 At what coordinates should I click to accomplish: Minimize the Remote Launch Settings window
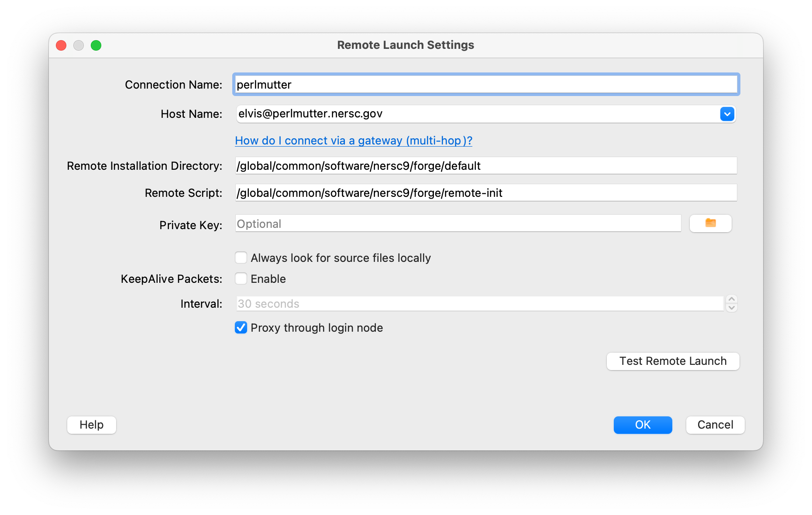click(79, 45)
